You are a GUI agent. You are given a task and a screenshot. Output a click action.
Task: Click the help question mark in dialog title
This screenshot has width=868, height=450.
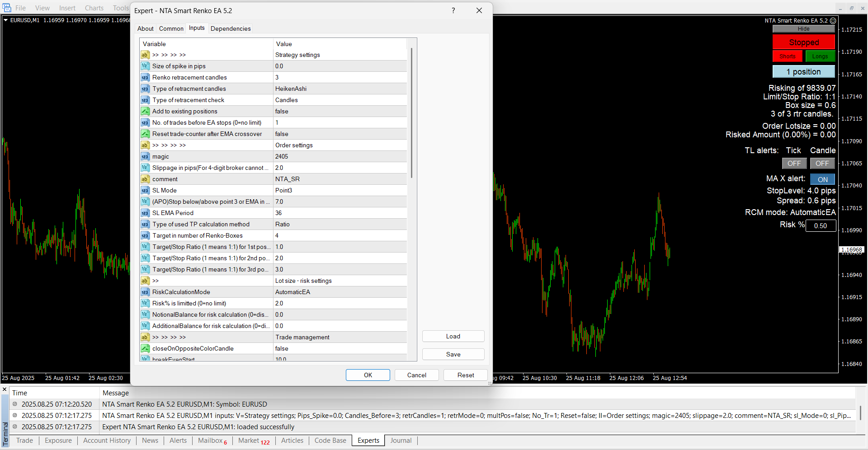pyautogui.click(x=453, y=10)
